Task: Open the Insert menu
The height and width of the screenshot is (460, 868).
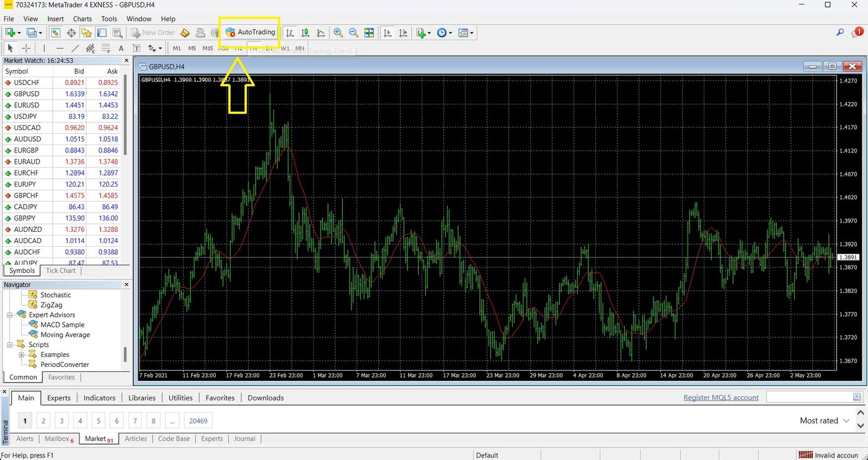Action: tap(55, 19)
